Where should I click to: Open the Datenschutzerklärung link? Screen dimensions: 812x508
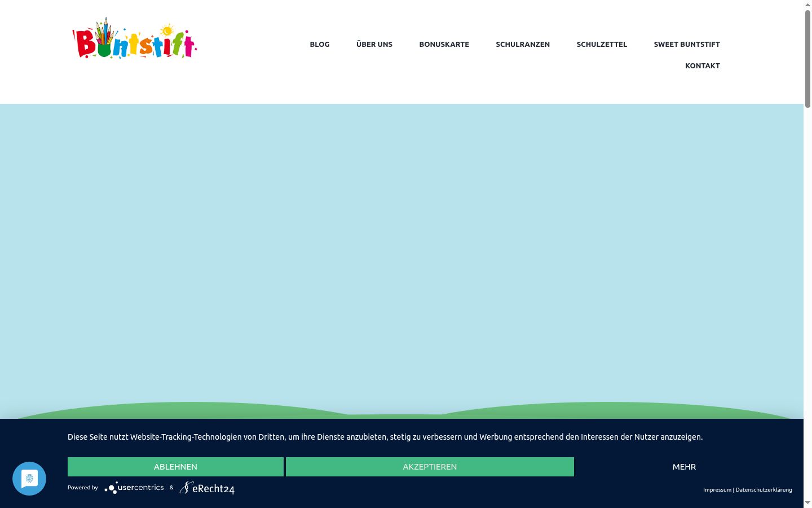tap(764, 490)
